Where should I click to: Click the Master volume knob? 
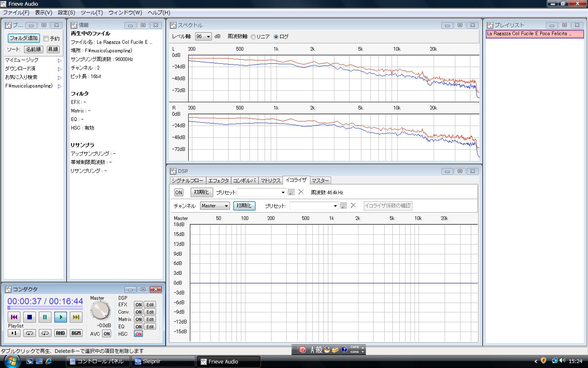pos(100,311)
